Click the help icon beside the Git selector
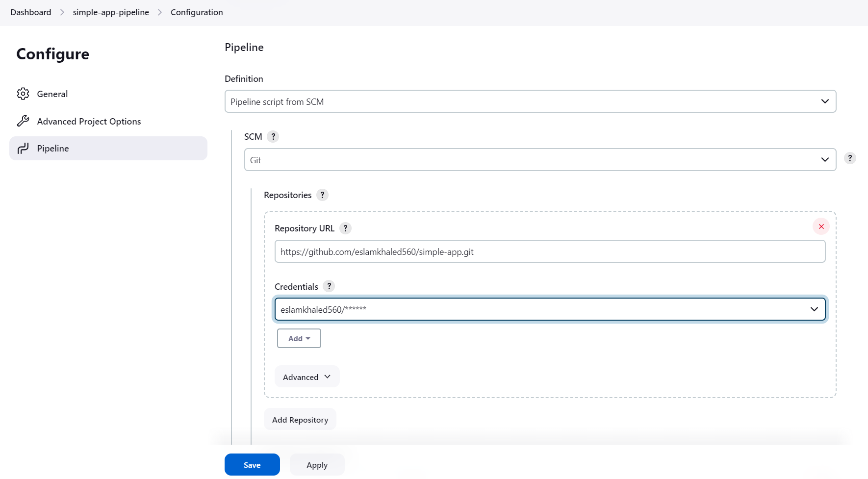The width and height of the screenshot is (868, 479). coord(850,158)
